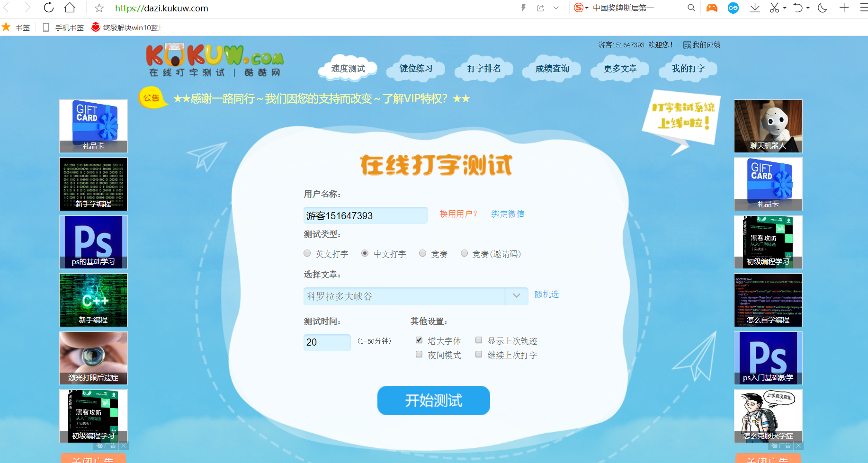
Task: Click the download manager icon
Action: 755,8
